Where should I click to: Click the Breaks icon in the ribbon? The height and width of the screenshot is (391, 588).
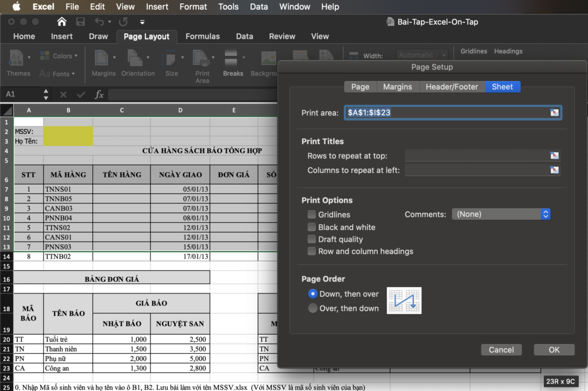click(231, 58)
